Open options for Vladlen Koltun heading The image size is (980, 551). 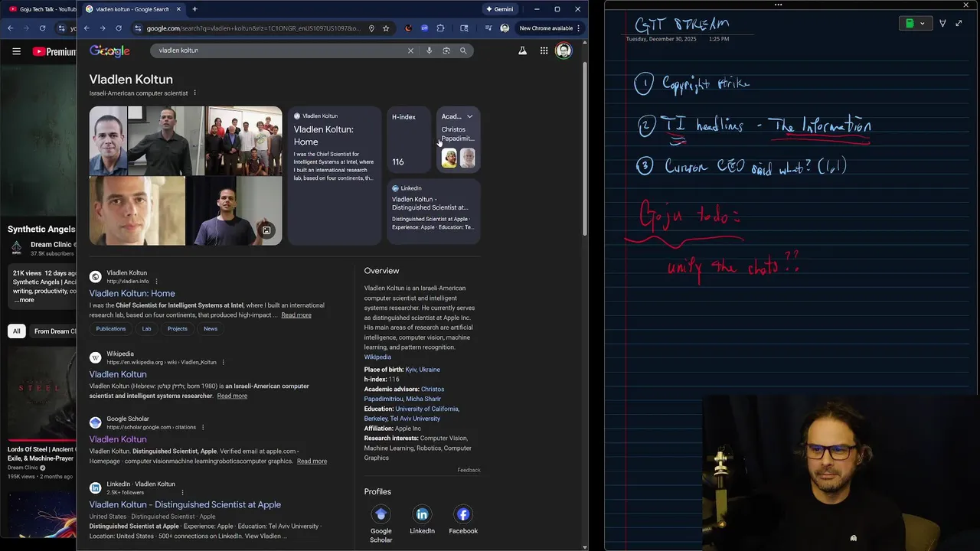click(x=194, y=93)
